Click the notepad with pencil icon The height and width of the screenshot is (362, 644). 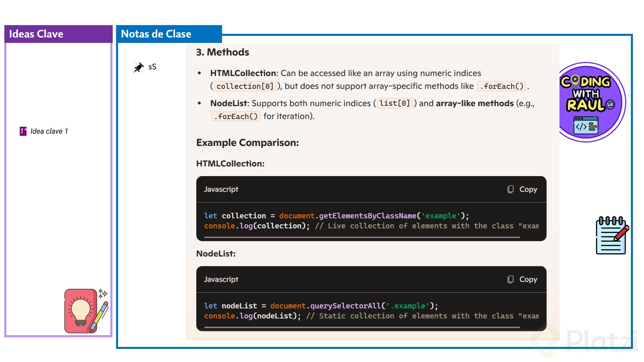click(612, 235)
